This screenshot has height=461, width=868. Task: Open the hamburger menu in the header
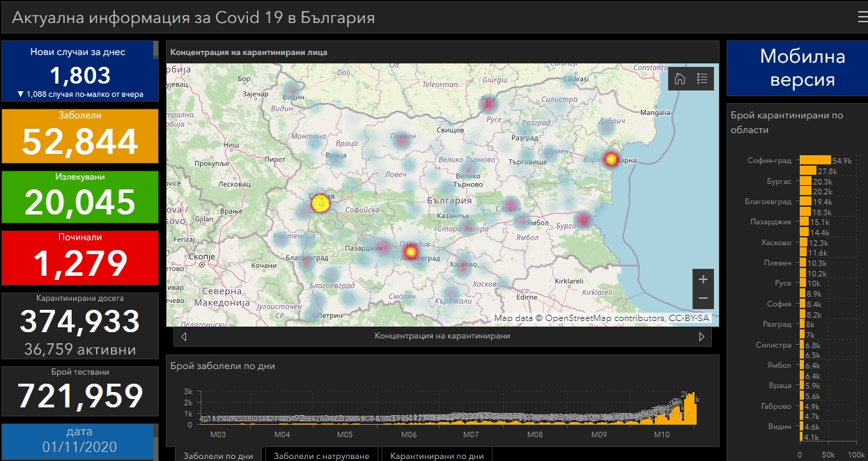tap(862, 18)
